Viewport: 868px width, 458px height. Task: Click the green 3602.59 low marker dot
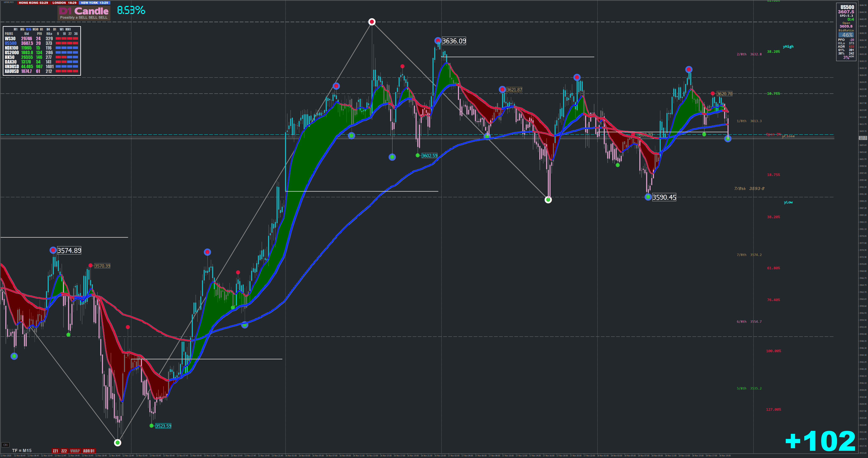tap(418, 155)
